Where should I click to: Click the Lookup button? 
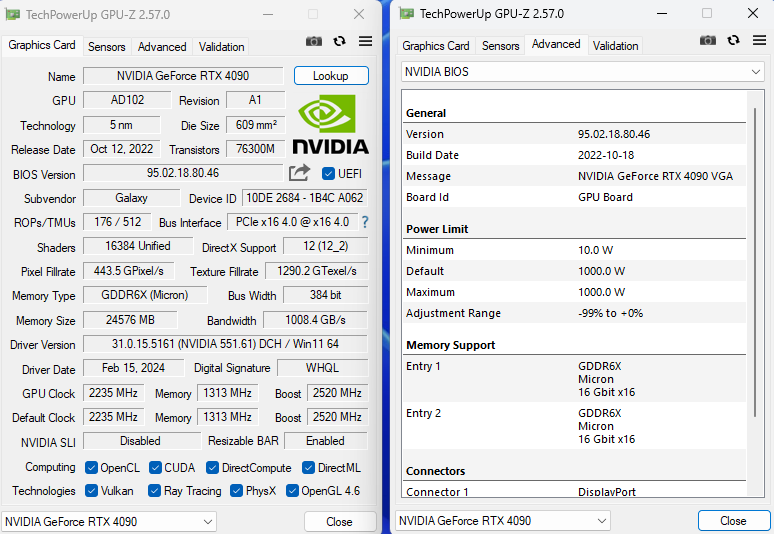click(331, 76)
